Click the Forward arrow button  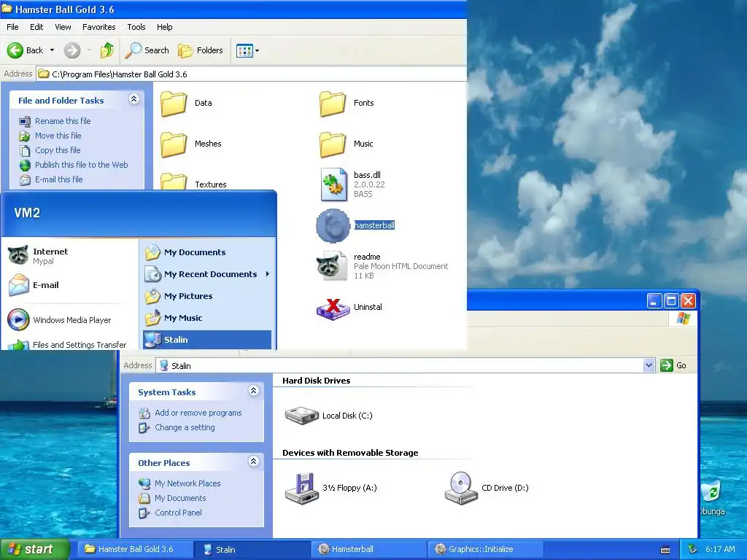(72, 50)
